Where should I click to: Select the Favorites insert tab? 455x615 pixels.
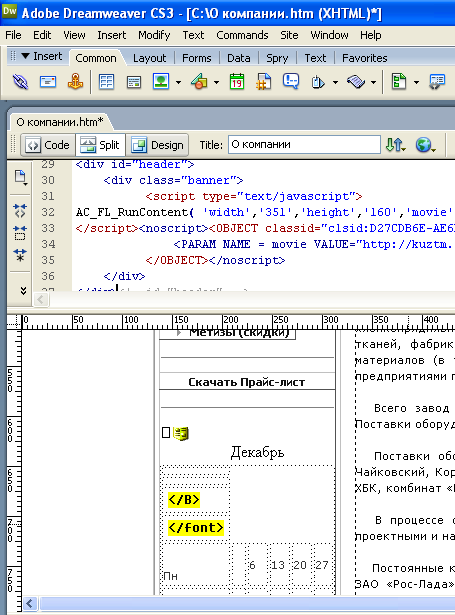coord(364,58)
